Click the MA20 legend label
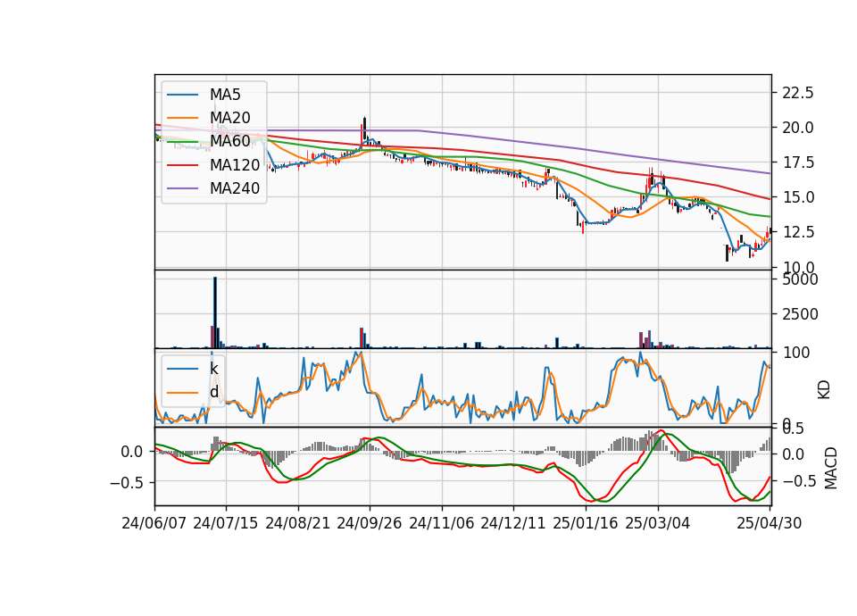Screen dimensions: 857x616 click(x=230, y=118)
